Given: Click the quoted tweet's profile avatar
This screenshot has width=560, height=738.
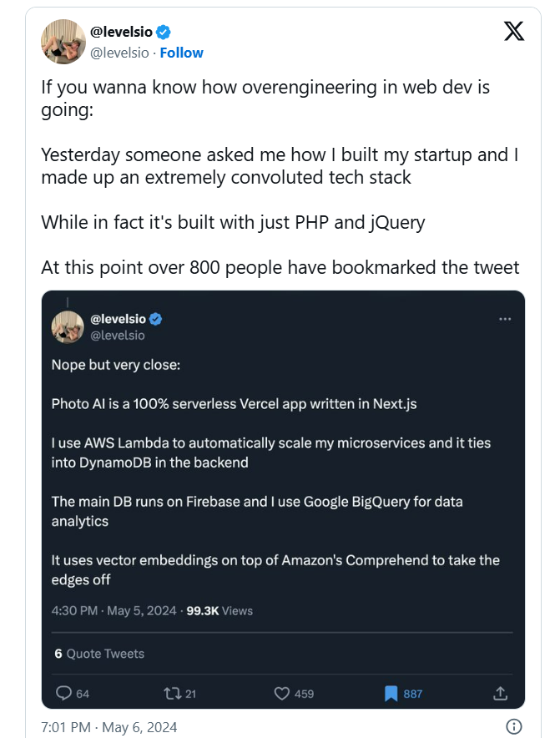Looking at the screenshot, I should (x=68, y=326).
